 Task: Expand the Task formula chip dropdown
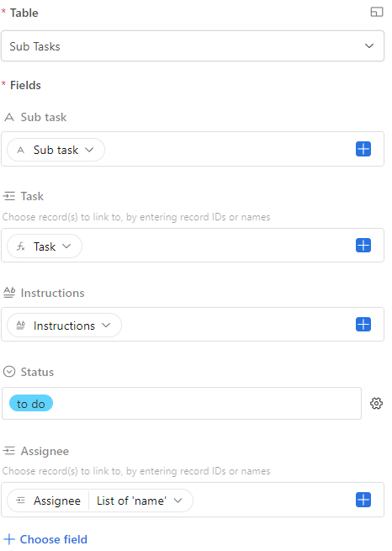45,246
